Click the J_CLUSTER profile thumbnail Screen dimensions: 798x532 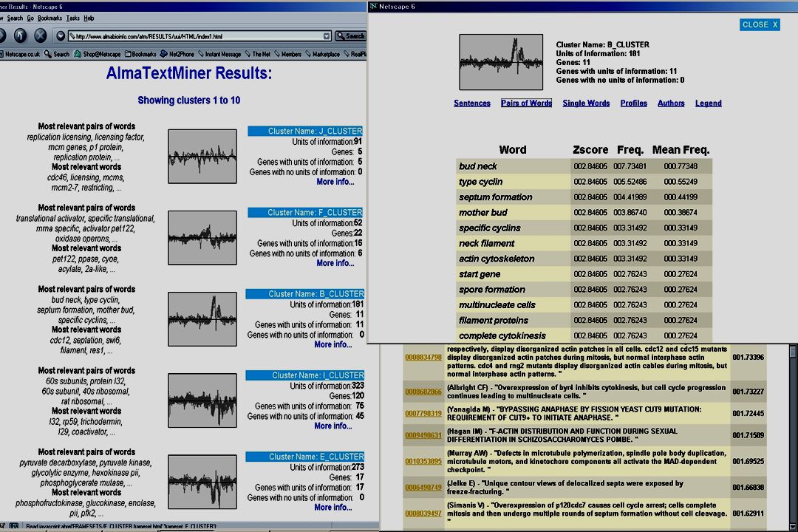(202, 157)
